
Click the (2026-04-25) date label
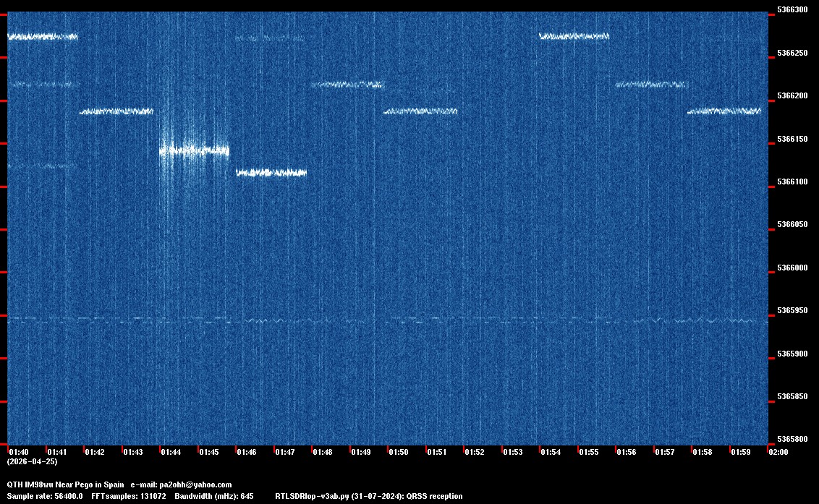(x=32, y=461)
